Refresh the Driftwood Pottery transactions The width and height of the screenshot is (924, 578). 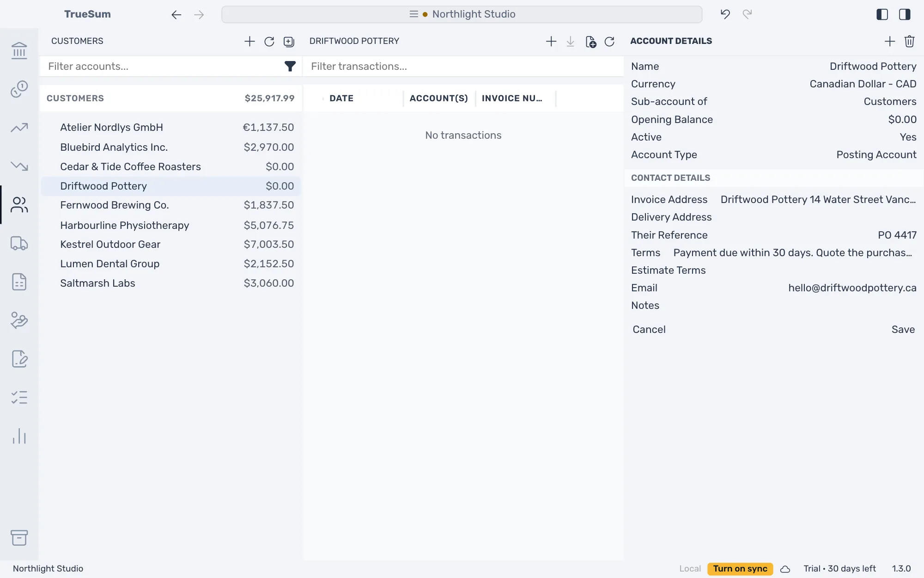pyautogui.click(x=609, y=41)
